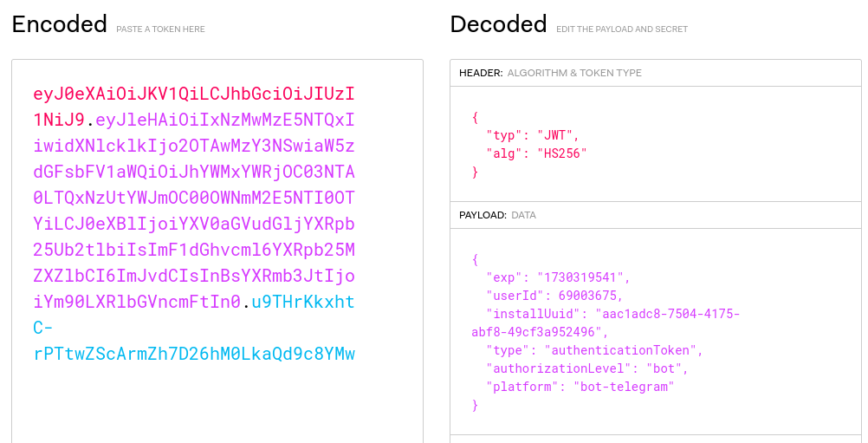This screenshot has height=443, width=868.
Task: Click the blue signature segment of the encoded token
Action: click(193, 354)
